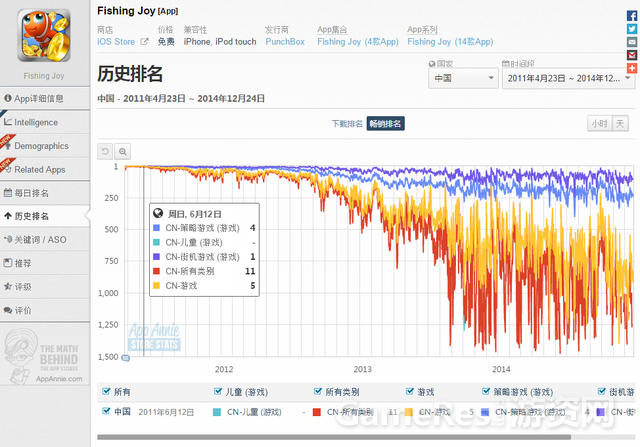Toggle the 所有 checkbox
Image resolution: width=640 pixels, height=447 pixels.
click(106, 391)
